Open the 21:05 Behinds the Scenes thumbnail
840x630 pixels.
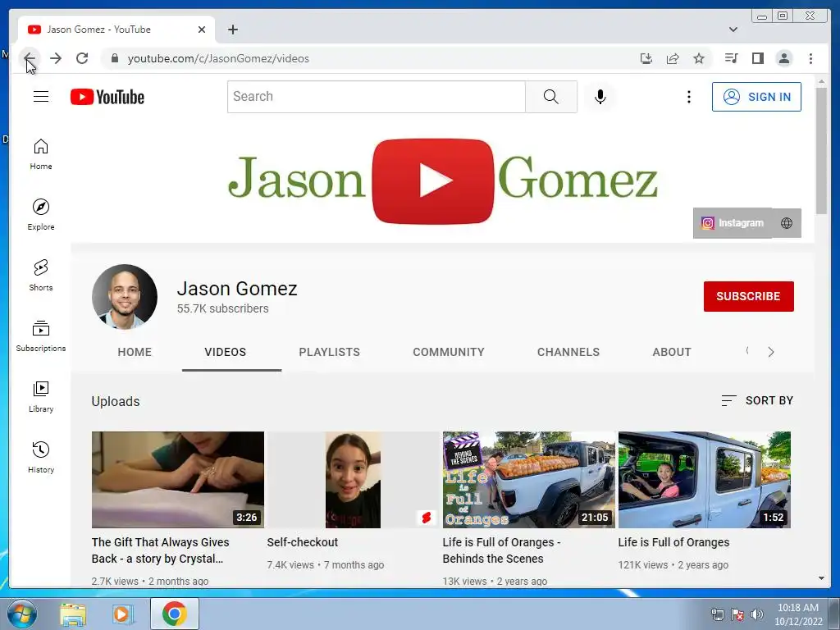click(x=528, y=479)
